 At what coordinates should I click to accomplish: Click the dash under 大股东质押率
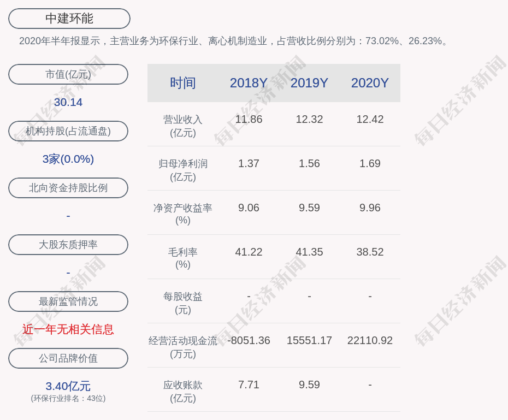[68, 273]
